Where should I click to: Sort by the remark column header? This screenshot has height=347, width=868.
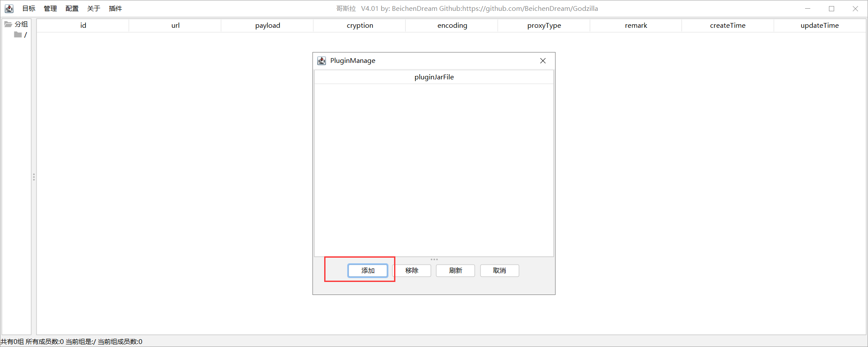[636, 26]
